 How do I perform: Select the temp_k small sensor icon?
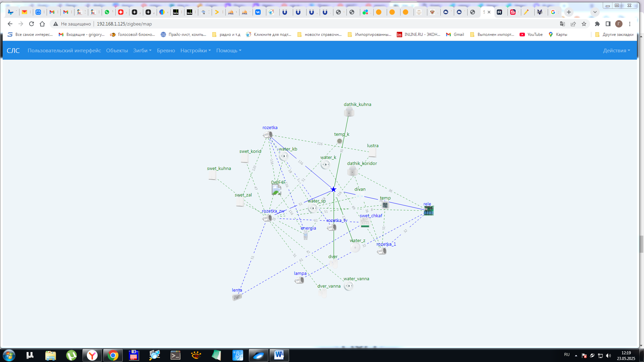339,141
